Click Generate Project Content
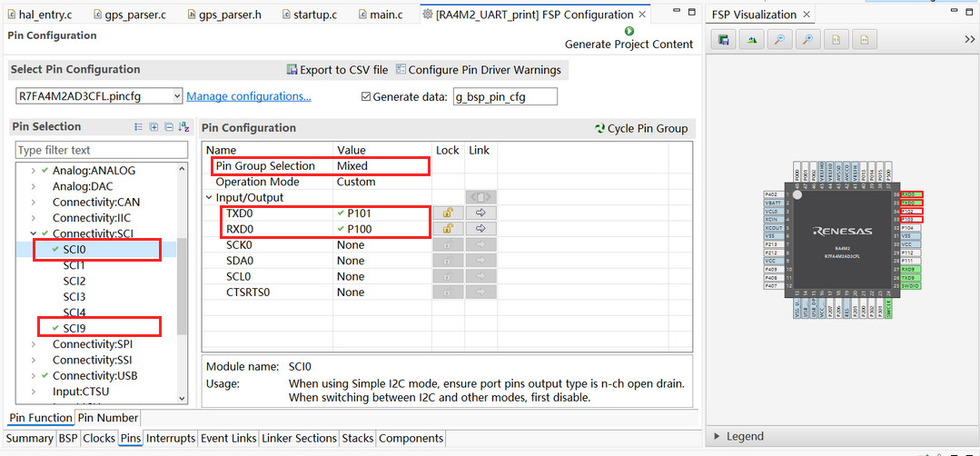 tap(629, 44)
